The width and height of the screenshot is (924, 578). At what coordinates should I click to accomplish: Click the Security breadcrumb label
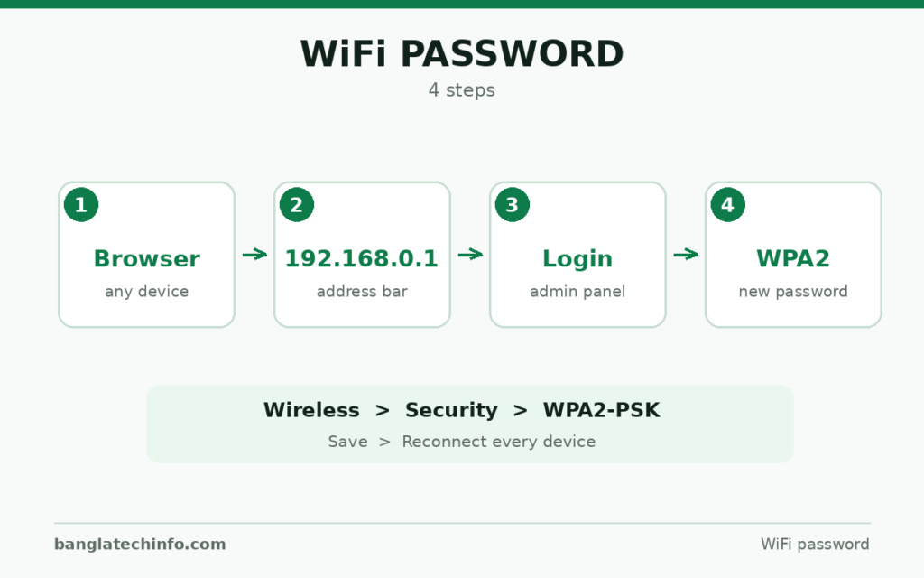451,411
